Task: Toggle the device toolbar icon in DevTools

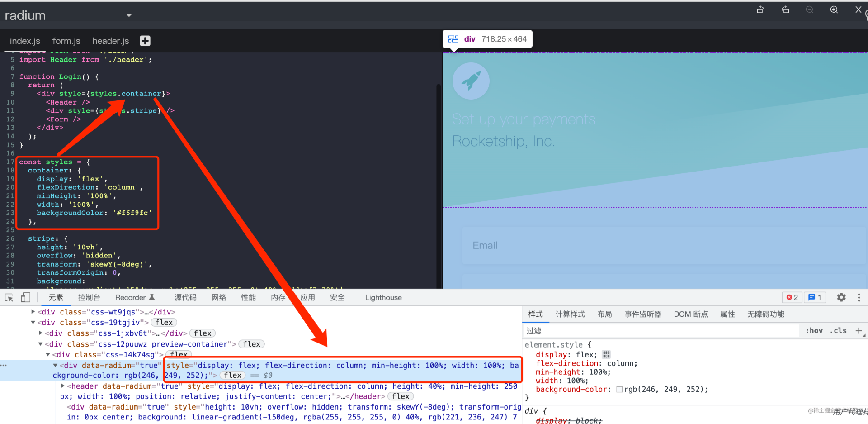Action: (x=25, y=297)
